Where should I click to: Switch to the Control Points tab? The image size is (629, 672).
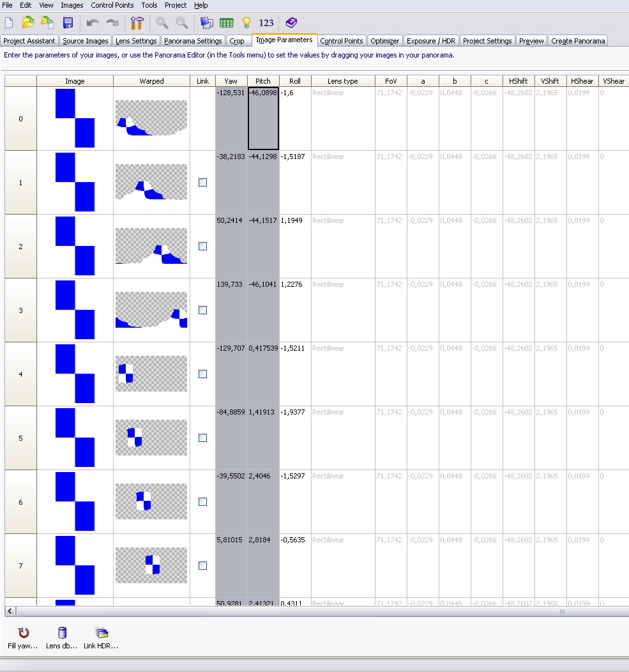coord(342,41)
